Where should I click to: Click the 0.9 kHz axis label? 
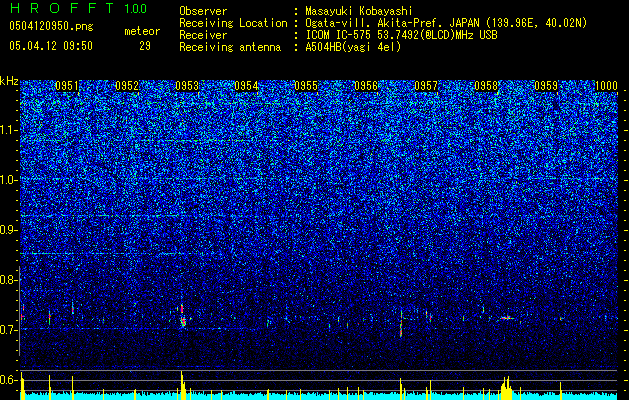[8, 230]
